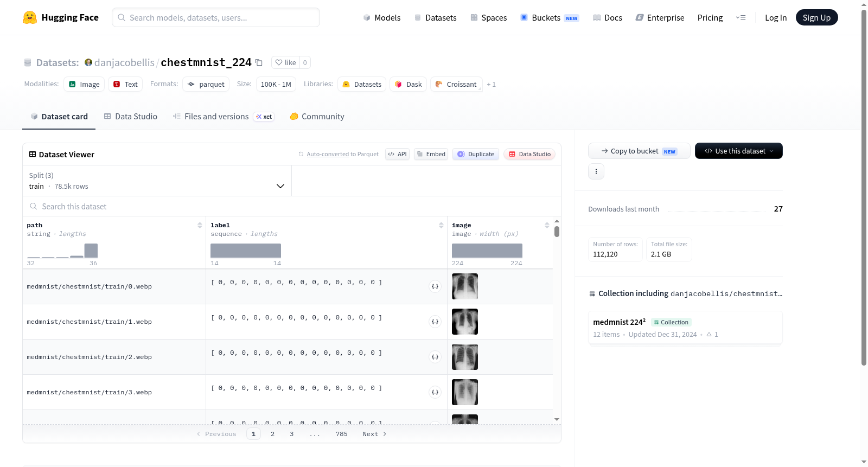The image size is (868, 467).
Task: Go to page 2 of rows
Action: tap(272, 434)
